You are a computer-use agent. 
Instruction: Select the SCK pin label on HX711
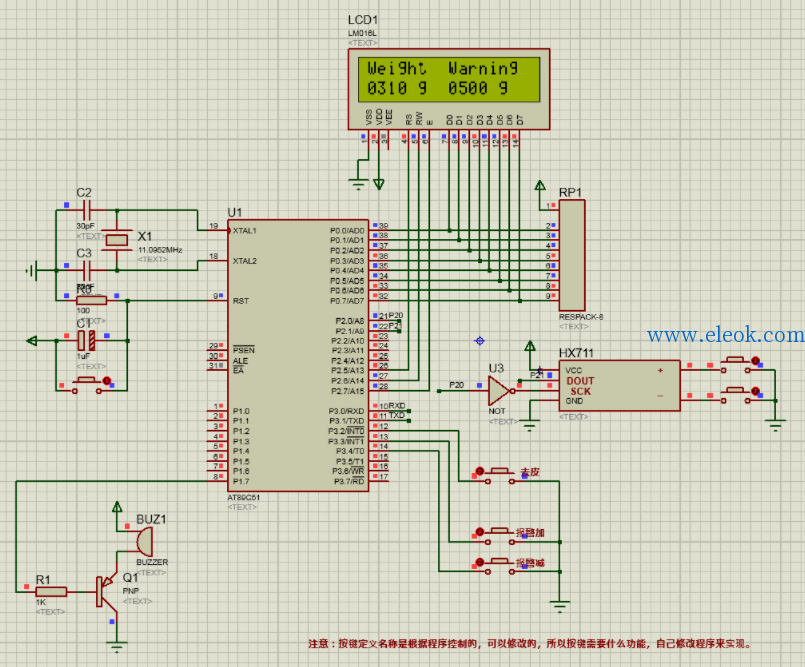[x=581, y=391]
